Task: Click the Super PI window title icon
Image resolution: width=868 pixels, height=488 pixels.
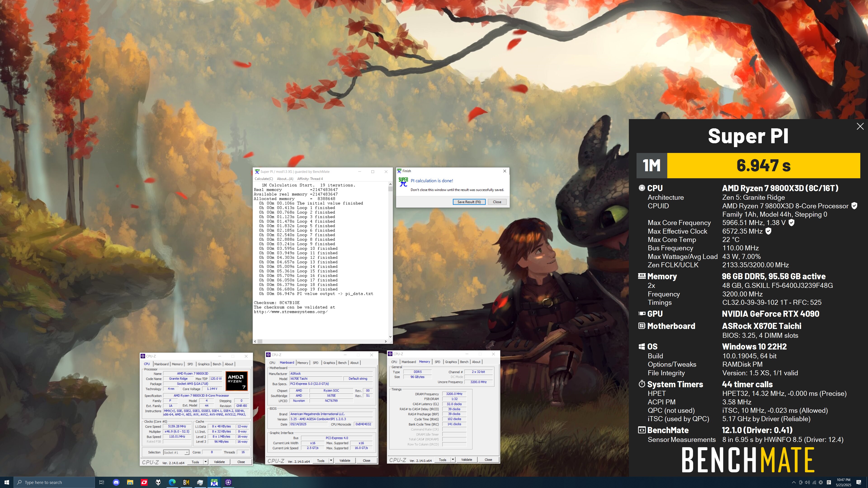Action: coord(257,171)
